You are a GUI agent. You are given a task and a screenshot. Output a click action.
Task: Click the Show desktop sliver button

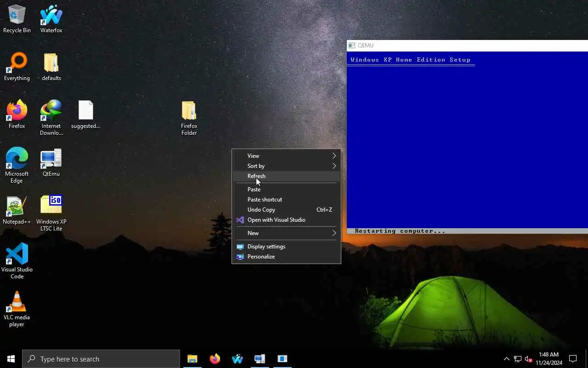point(587,359)
